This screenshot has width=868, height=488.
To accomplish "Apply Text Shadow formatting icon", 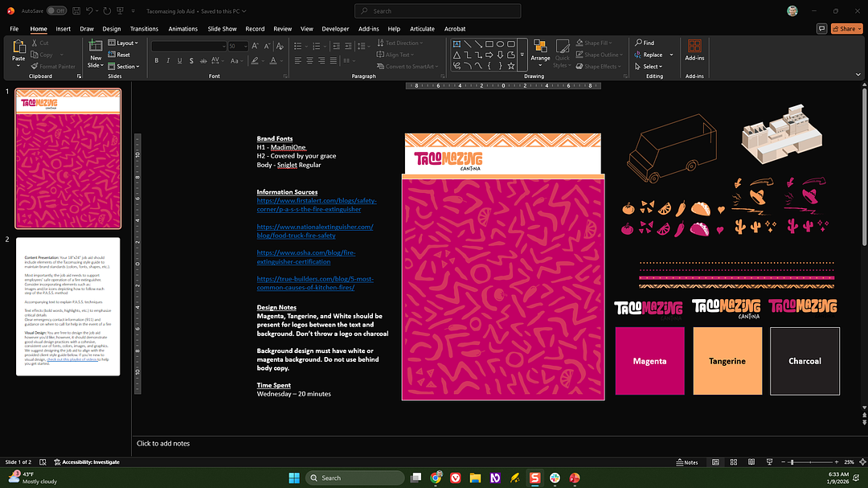I will [191, 59].
